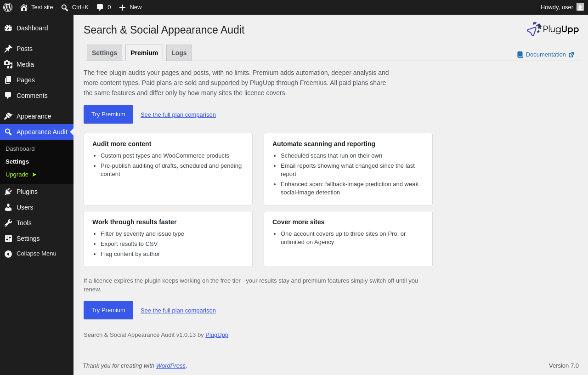Click the Collapse Menu arrow icon
This screenshot has width=588, height=375.
(x=8, y=254)
